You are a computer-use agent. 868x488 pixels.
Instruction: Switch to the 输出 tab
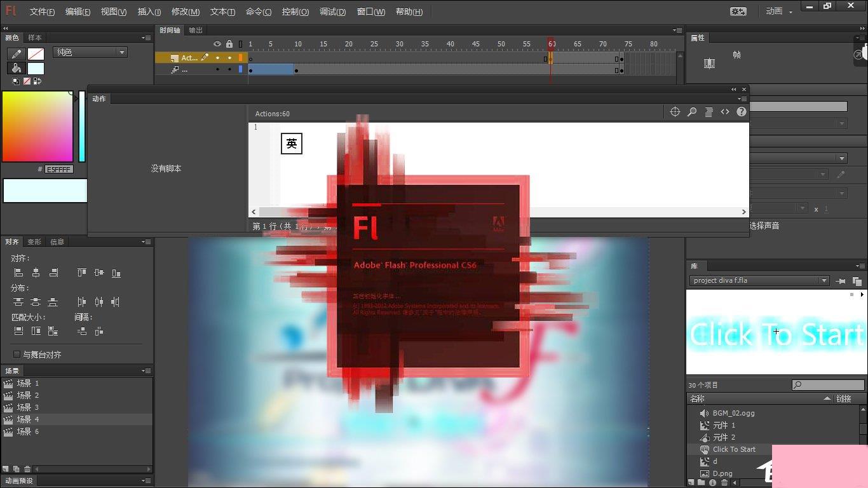pos(196,30)
